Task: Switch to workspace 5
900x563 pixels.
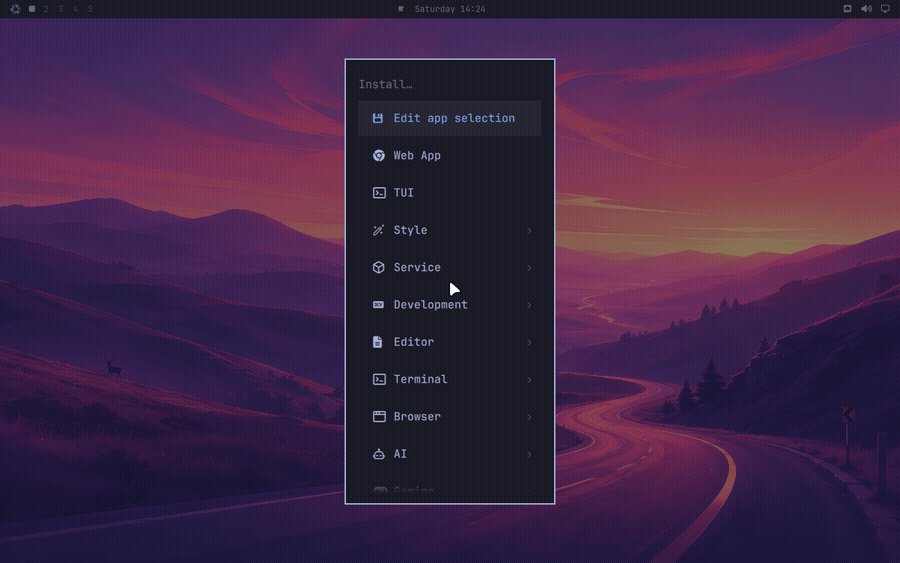Action: tap(90, 9)
